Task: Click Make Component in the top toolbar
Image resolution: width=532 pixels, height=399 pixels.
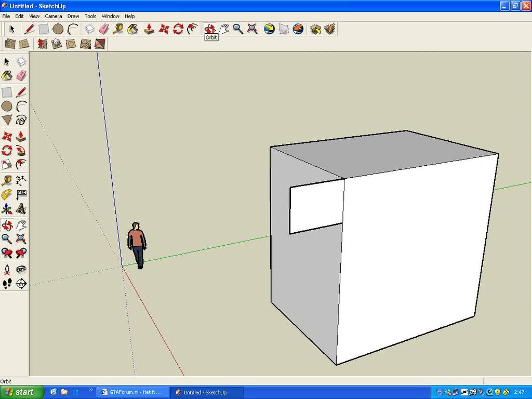Action: pos(89,29)
